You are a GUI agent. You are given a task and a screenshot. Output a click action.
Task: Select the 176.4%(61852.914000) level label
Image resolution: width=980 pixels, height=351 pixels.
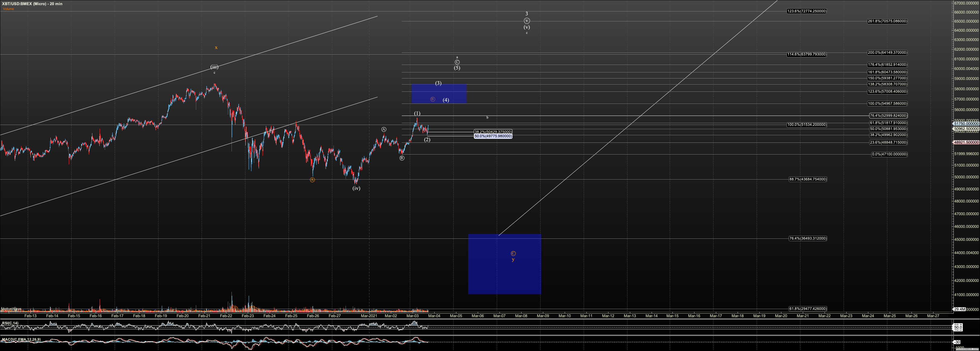click(x=887, y=65)
